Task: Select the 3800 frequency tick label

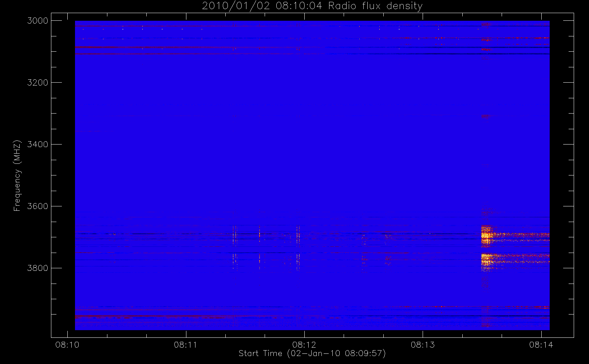Action: click(x=38, y=268)
